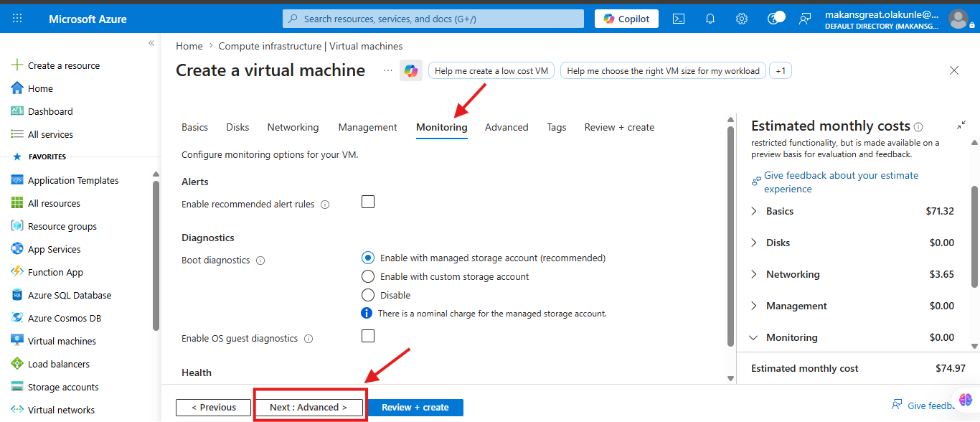This screenshot has height=422, width=980.
Task: Switch to the Basics tab
Action: coord(194,127)
